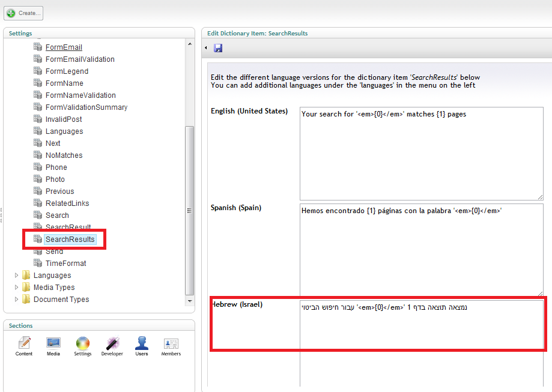This screenshot has height=392, width=552.
Task: Select FormEmailValidation in the tree
Action: coord(80,59)
